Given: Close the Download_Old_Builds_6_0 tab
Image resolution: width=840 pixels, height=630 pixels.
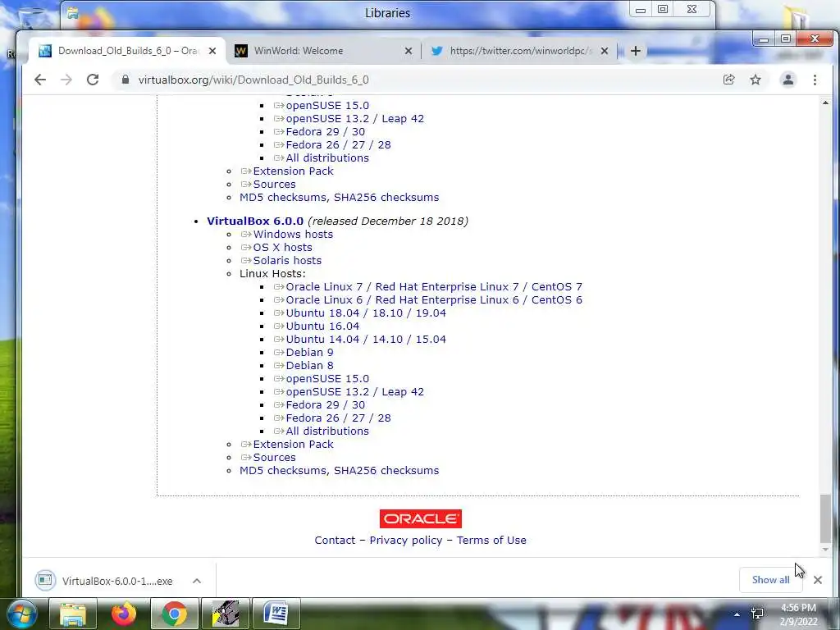Looking at the screenshot, I should click(212, 51).
